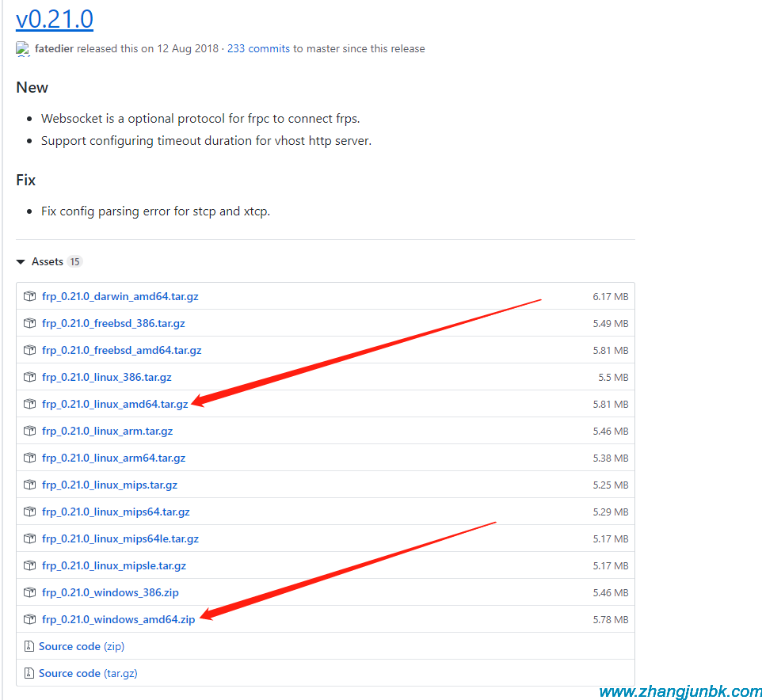Download frp_0.21.0_linux_mips64le.tar.gz
This screenshot has height=700, width=762.
click(x=120, y=539)
